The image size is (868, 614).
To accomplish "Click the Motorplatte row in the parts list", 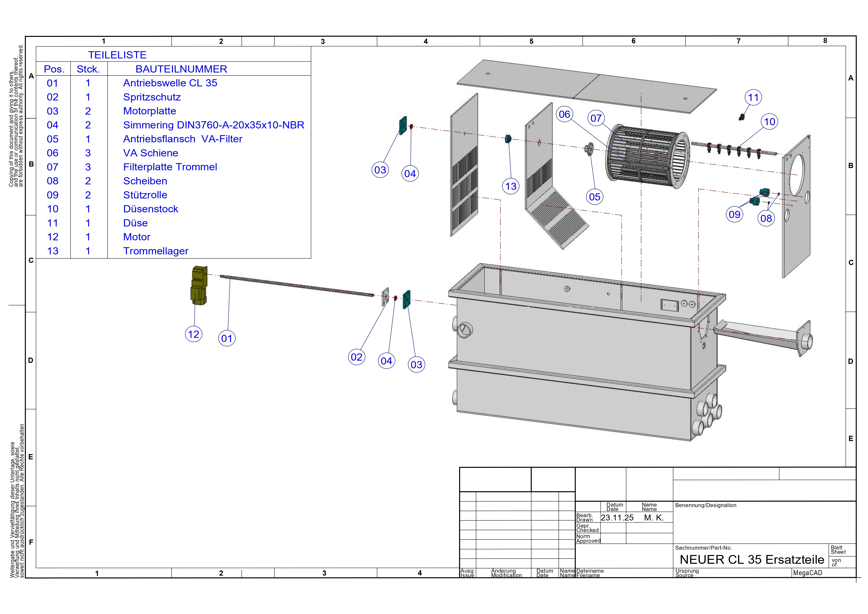I will click(149, 111).
